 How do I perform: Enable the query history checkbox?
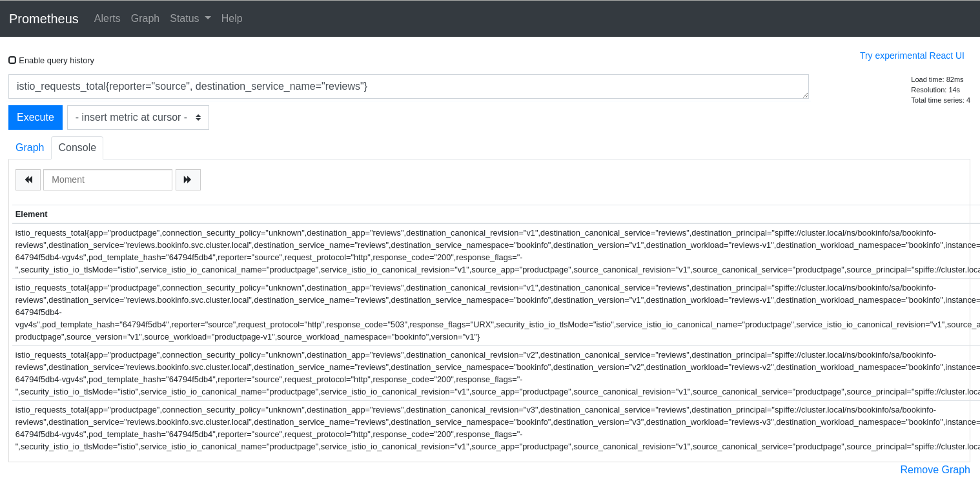coord(12,60)
